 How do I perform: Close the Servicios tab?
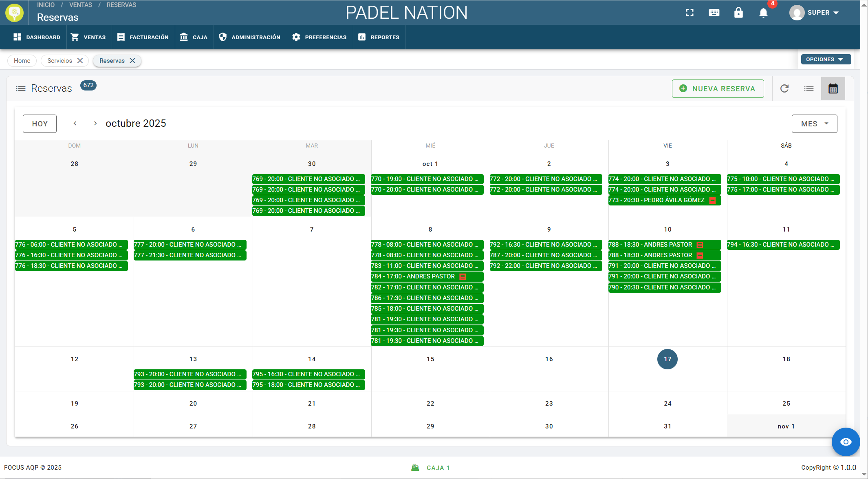point(80,61)
